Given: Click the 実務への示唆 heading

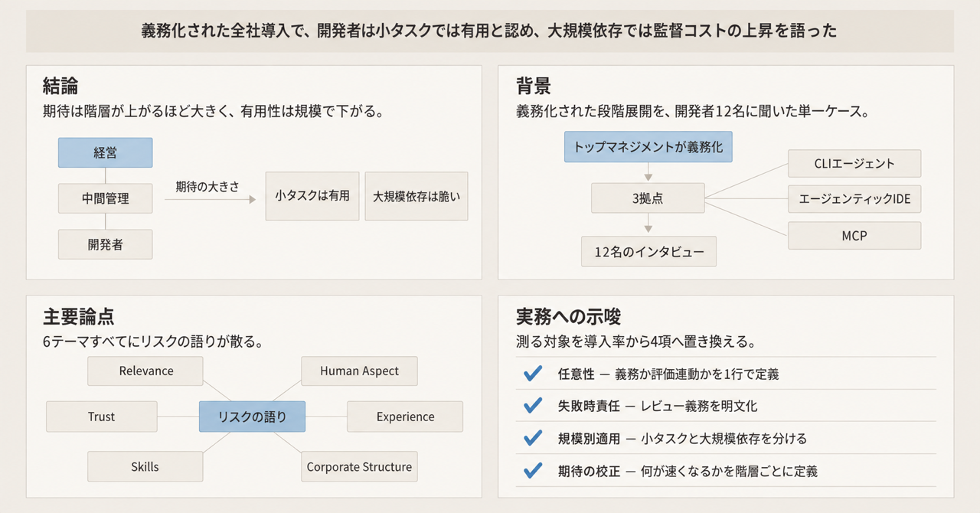Looking at the screenshot, I should (x=569, y=316).
